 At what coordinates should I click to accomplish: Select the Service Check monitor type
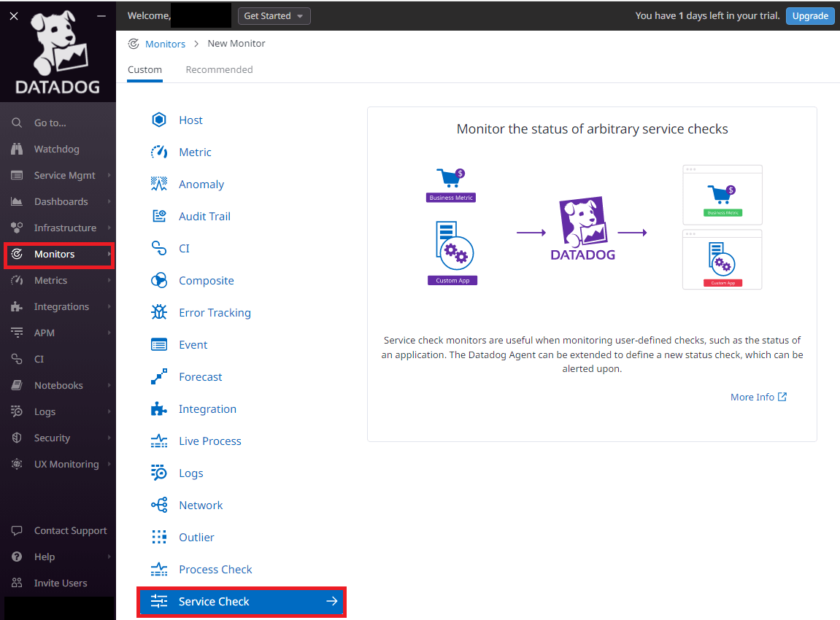[x=242, y=602]
